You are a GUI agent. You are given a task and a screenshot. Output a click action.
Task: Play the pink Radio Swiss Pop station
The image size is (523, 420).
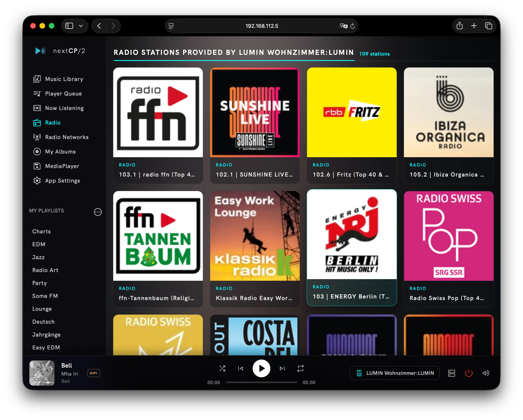[448, 249]
